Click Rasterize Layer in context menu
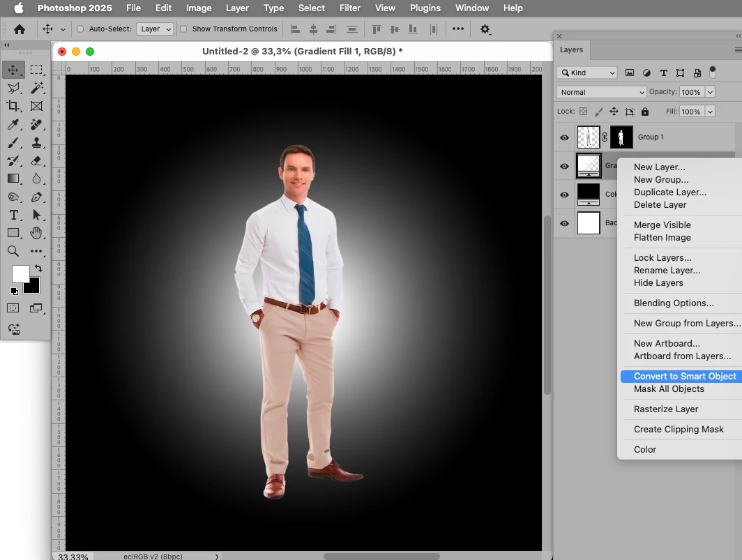 pos(666,409)
